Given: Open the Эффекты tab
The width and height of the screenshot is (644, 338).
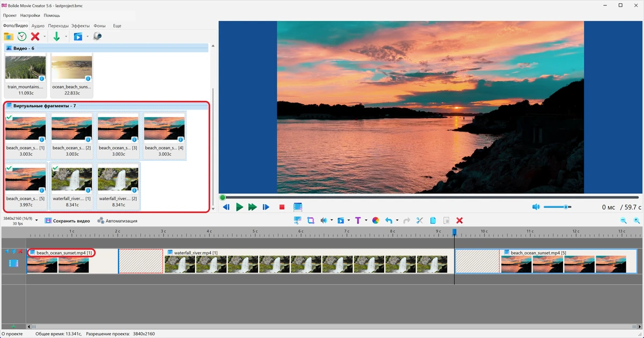Looking at the screenshot, I should 80,26.
